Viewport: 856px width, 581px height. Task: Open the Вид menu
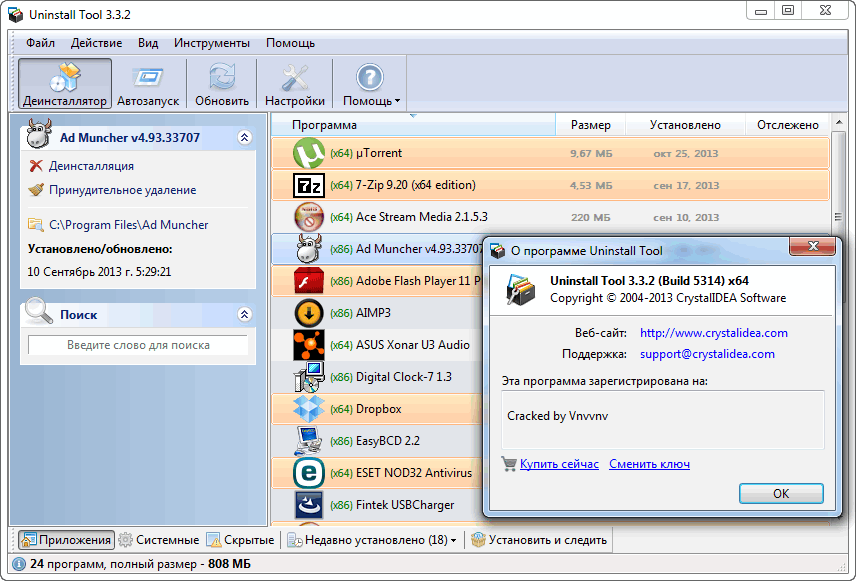147,43
